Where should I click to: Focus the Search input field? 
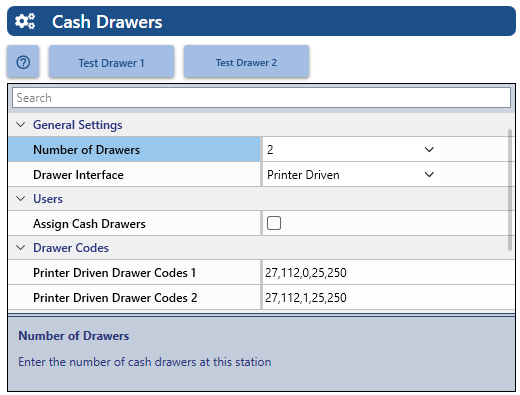(261, 98)
